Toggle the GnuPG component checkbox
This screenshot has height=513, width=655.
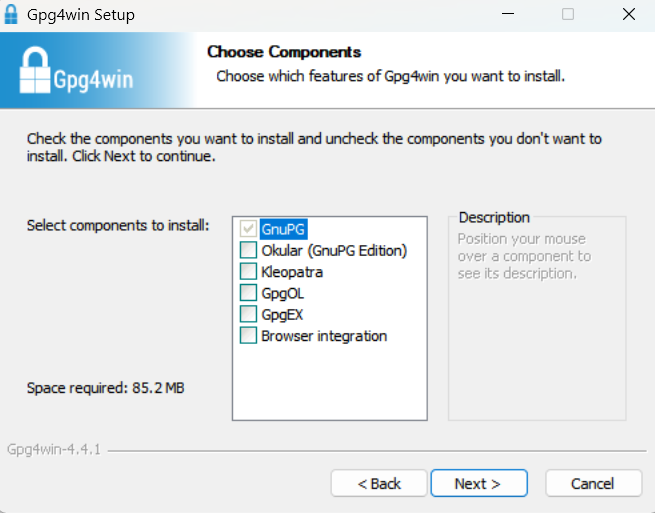(248, 229)
